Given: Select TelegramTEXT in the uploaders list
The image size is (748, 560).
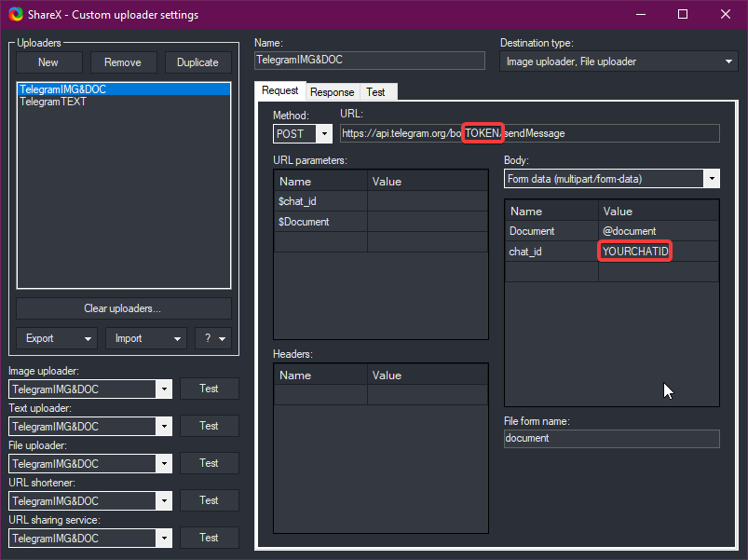Looking at the screenshot, I should point(124,102).
